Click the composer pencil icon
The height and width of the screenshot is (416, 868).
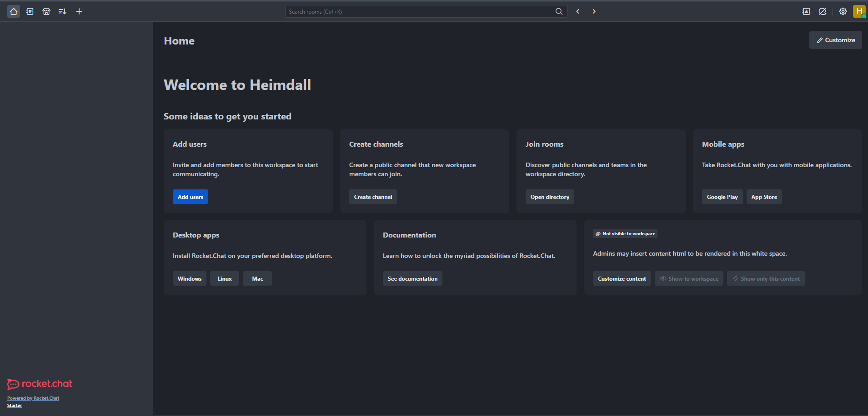(x=822, y=11)
